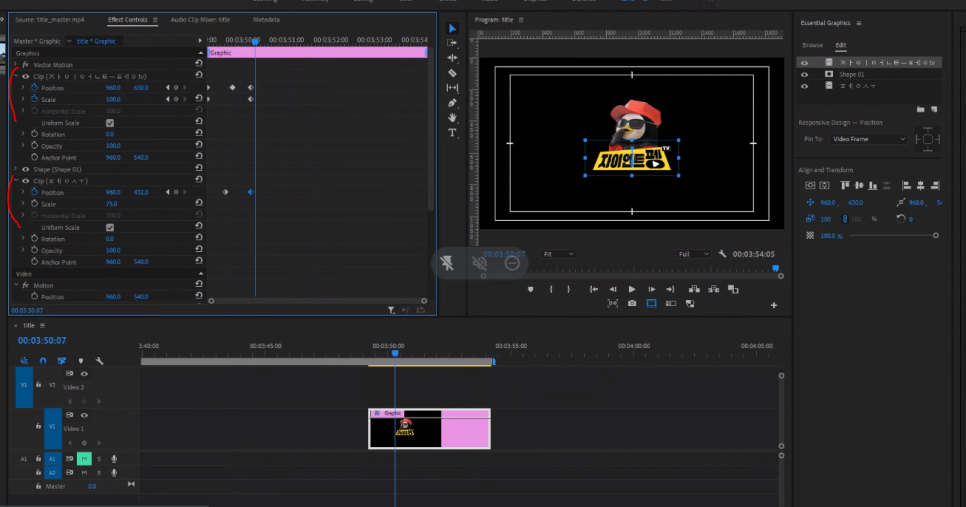Viewport: 966px width, 507px height.
Task: Select the Razor tool
Action: pos(452,73)
